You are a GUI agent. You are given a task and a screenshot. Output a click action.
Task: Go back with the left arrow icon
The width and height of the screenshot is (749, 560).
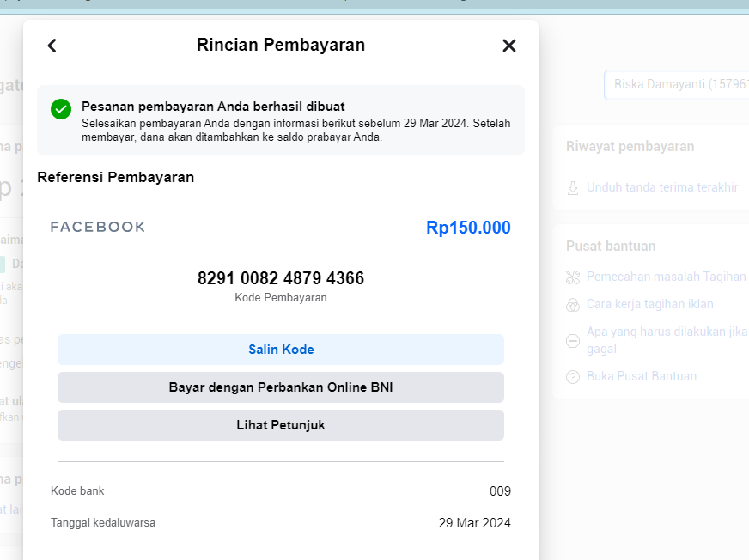52,46
